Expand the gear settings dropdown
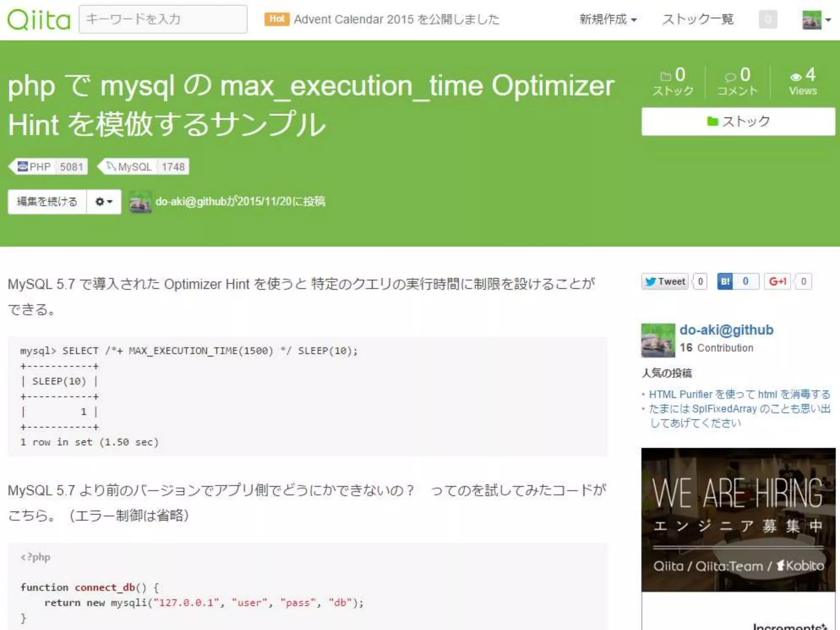 (104, 202)
